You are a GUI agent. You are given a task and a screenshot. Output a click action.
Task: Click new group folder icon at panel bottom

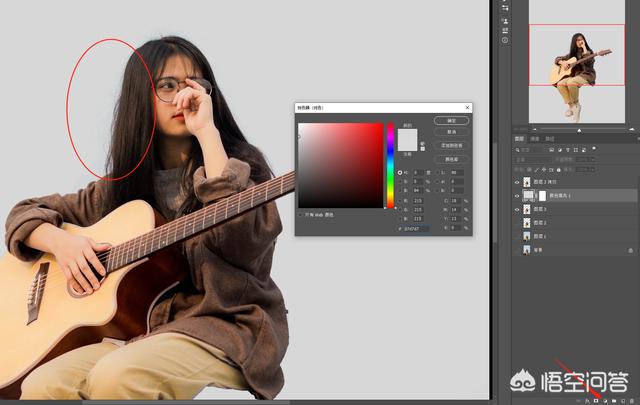tap(614, 401)
